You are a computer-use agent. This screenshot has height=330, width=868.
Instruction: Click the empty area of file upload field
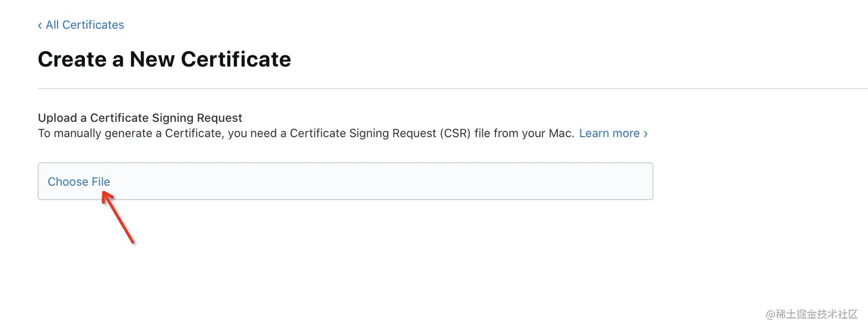tap(373, 182)
